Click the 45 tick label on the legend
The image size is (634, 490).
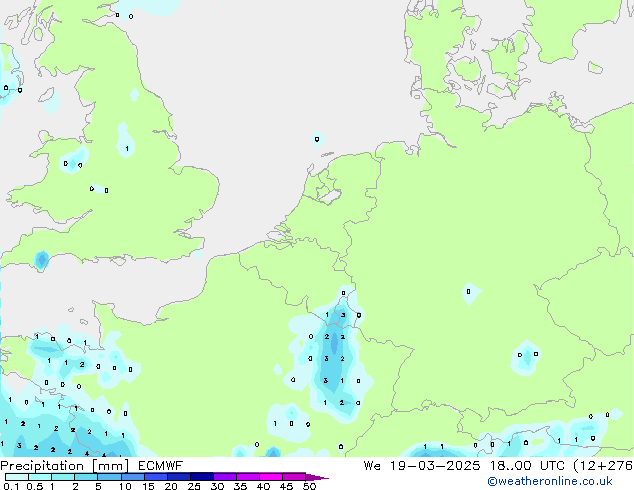(x=287, y=487)
